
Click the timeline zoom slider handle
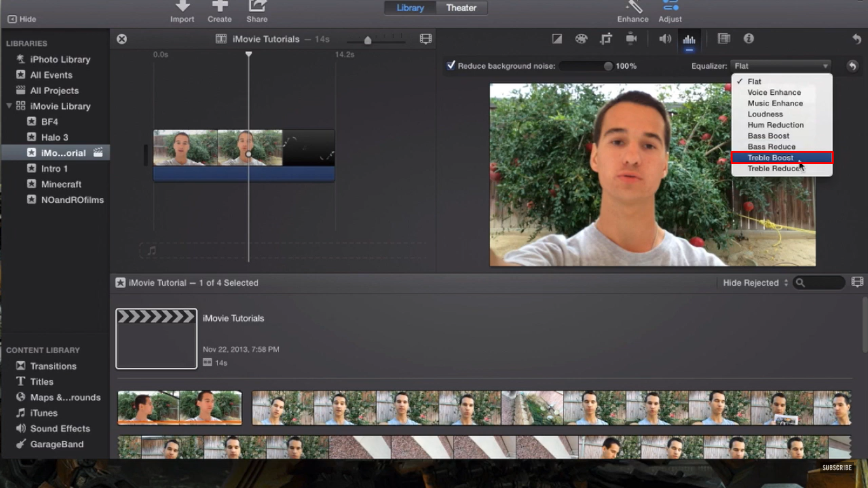(368, 40)
